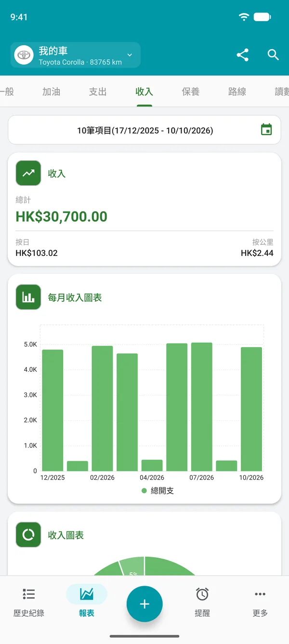Switch to the 加油 tab
Viewport: 289px width, 644px height.
pos(51,92)
